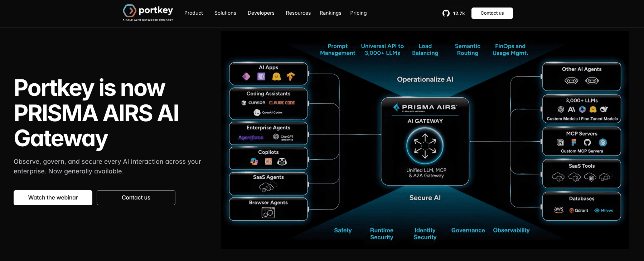Click the 'Secure AI' heading
644x261 pixels.
[425, 198]
